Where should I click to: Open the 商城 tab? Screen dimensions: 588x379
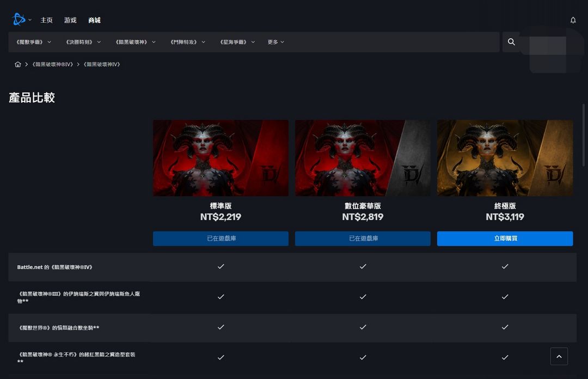point(94,20)
